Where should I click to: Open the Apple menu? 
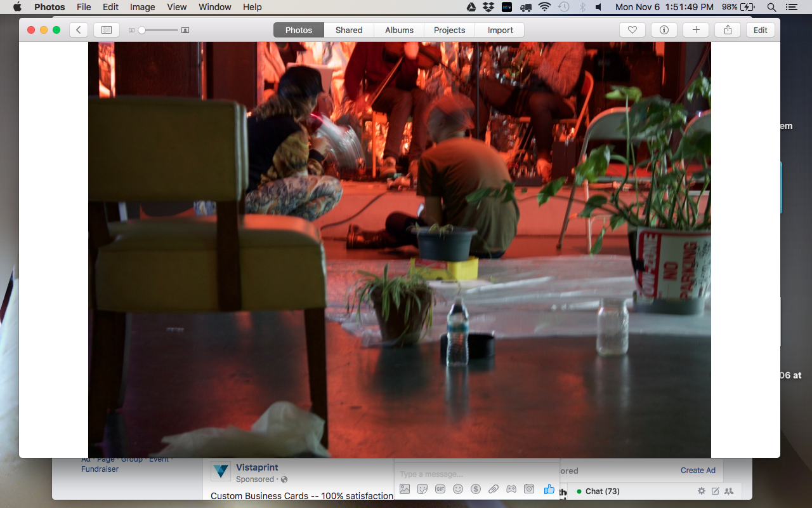(17, 7)
